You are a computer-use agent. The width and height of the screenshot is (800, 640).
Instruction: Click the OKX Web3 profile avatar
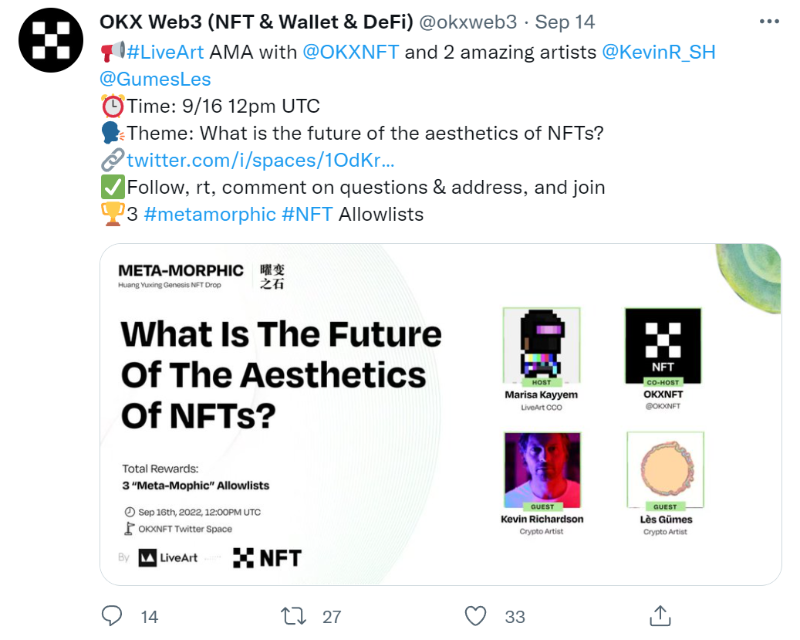pyautogui.click(x=50, y=40)
